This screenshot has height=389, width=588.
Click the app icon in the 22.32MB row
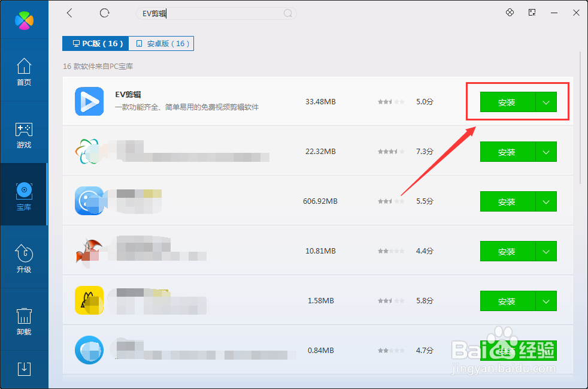point(89,151)
